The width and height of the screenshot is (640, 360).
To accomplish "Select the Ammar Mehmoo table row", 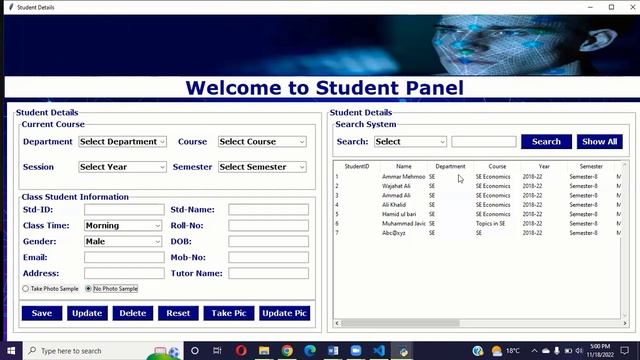I will pos(478,177).
